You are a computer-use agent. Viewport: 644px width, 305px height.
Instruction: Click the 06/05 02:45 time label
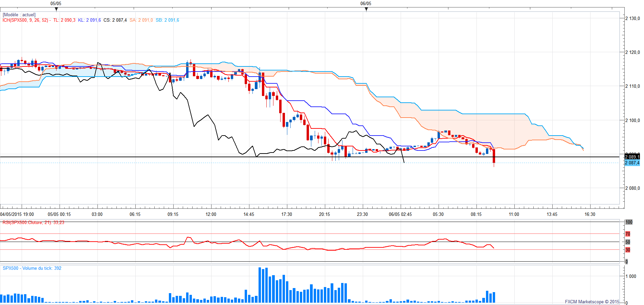tap(400, 214)
